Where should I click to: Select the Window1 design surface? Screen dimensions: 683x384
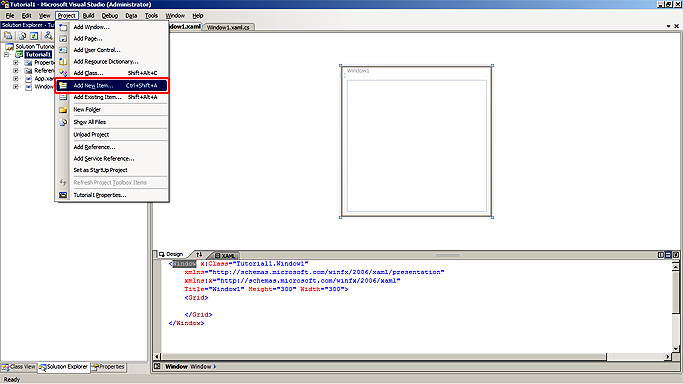coord(416,141)
